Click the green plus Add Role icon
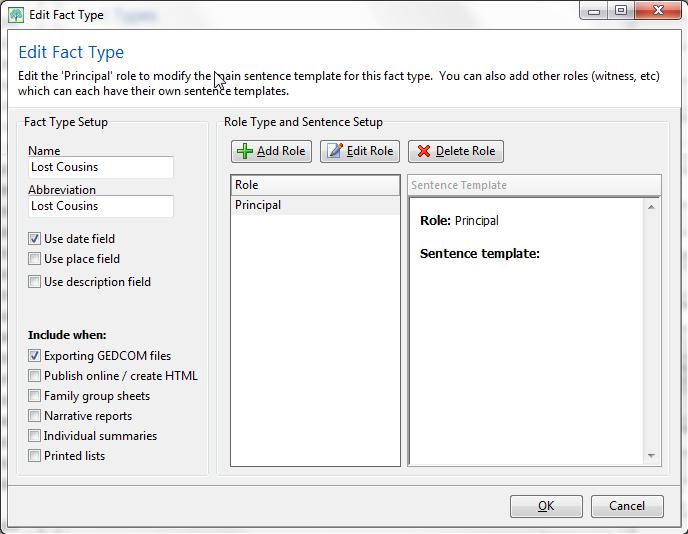This screenshot has height=534, width=688. coord(244,151)
